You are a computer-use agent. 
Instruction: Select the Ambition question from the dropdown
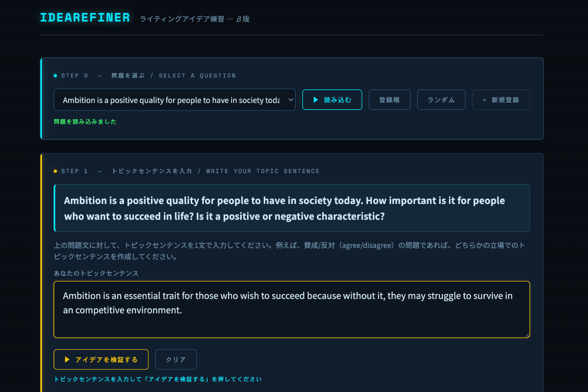[174, 100]
